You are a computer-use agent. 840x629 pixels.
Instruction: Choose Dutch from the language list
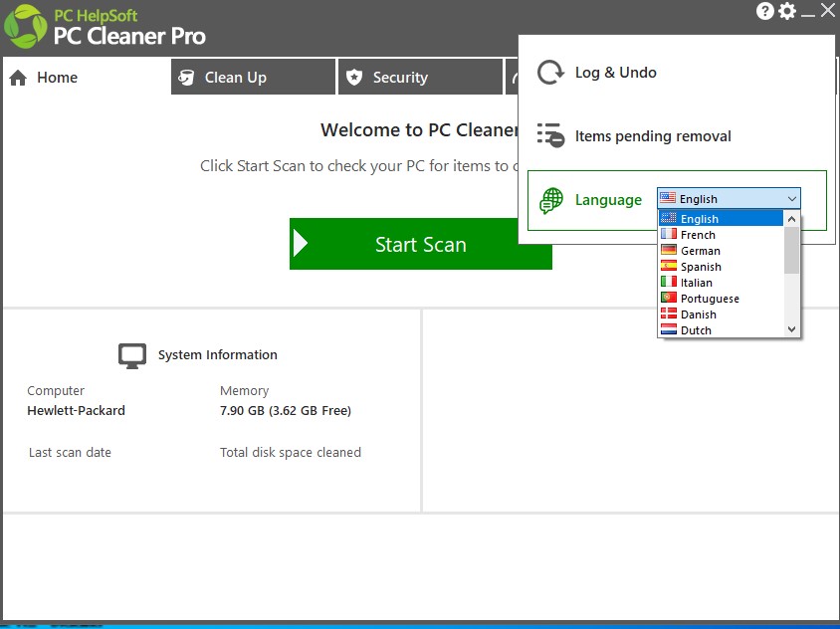[x=721, y=330]
